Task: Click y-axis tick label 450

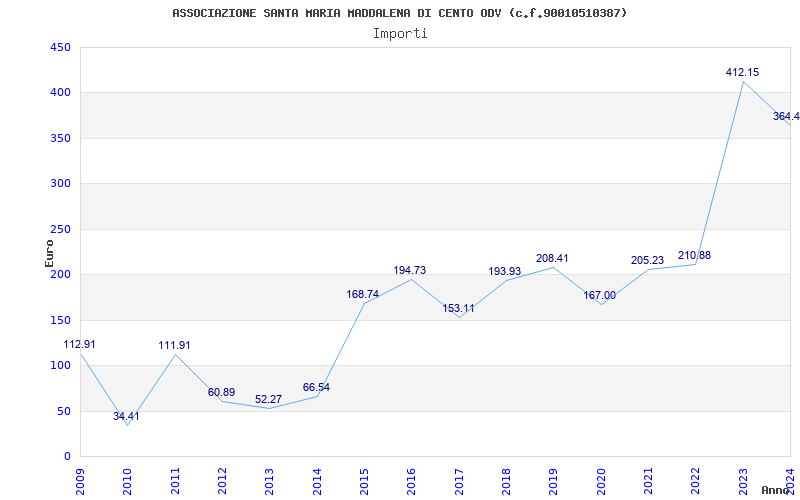Action: coord(60,47)
